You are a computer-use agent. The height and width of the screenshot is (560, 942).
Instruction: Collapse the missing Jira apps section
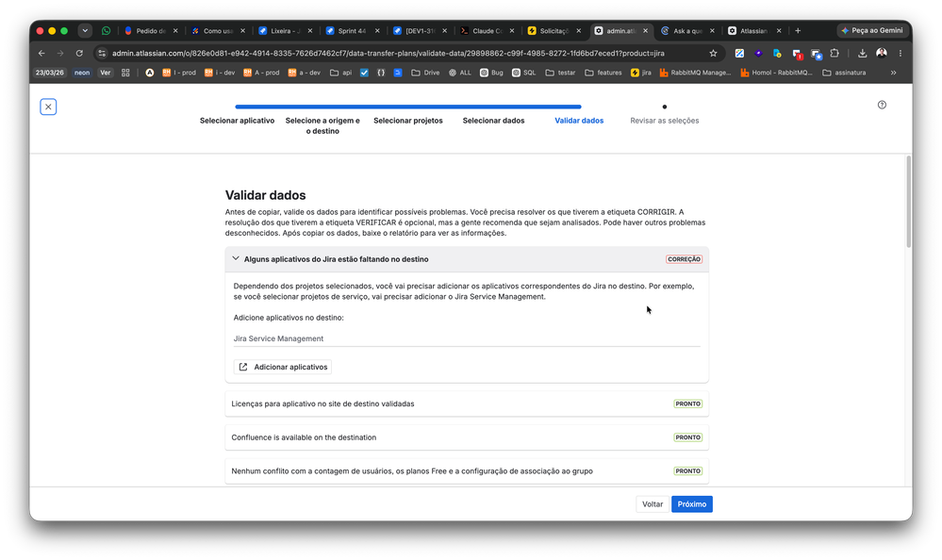tap(236, 259)
